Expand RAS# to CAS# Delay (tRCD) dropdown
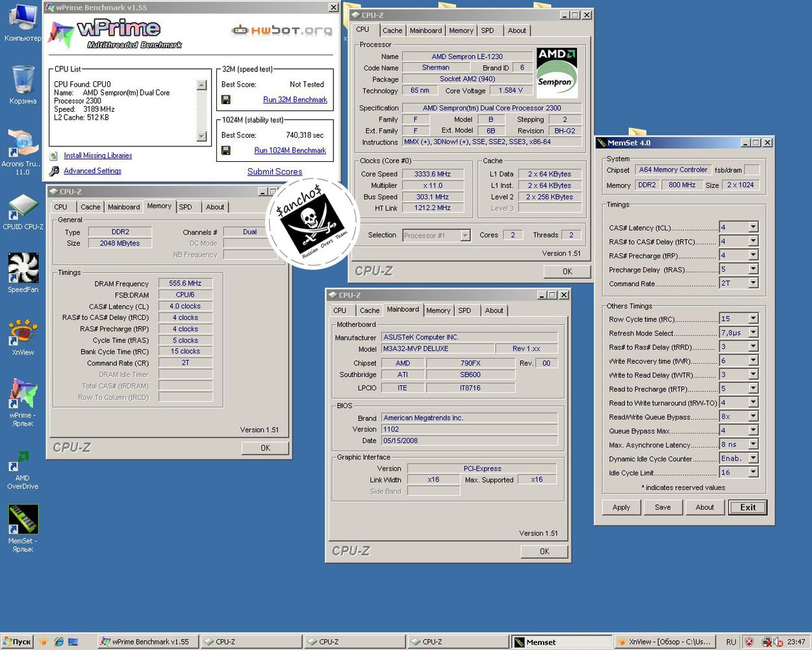The height and width of the screenshot is (650, 812). 753,241
